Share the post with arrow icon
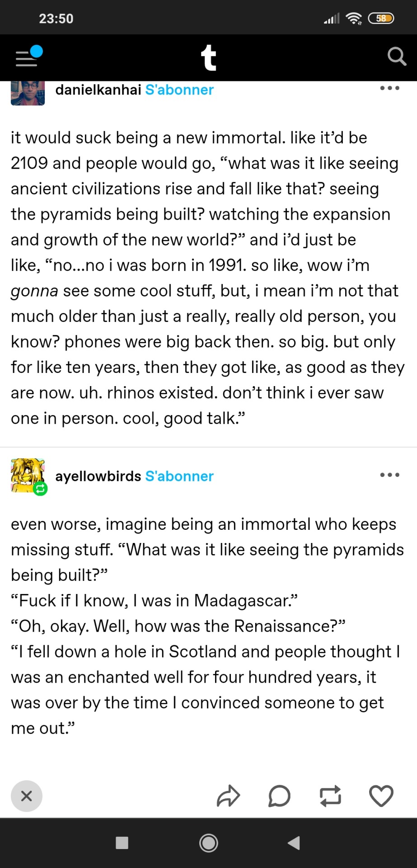The height and width of the screenshot is (868, 417). pos(228,796)
